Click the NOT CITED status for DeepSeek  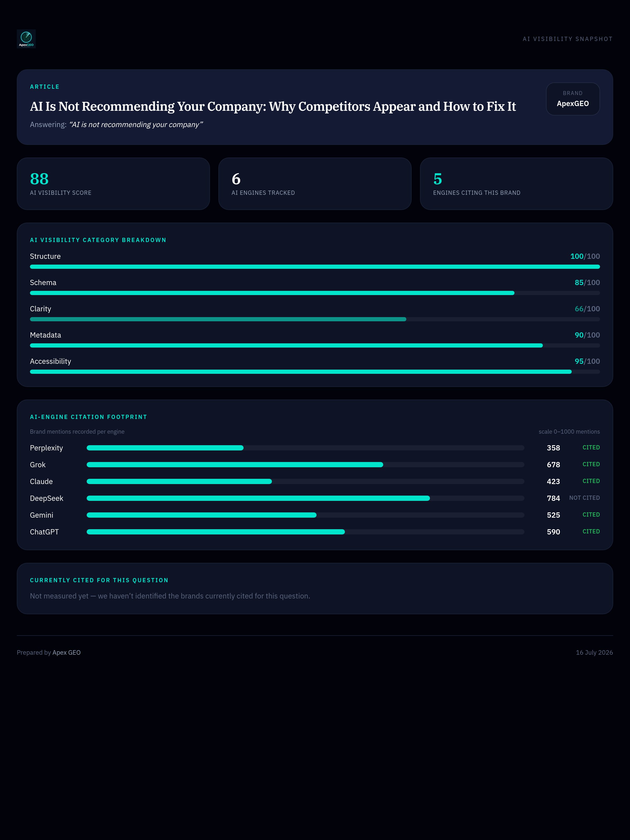point(584,498)
